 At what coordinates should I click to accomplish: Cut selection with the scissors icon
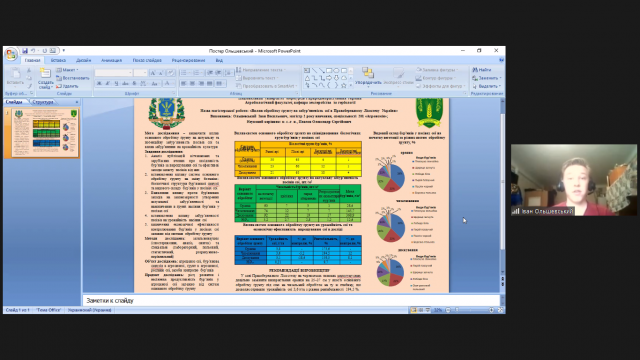(x=29, y=70)
